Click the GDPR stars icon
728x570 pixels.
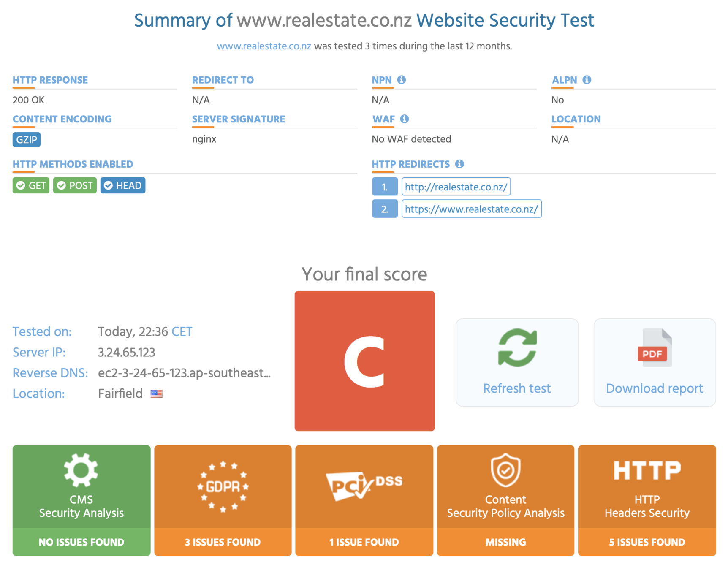pos(223,486)
